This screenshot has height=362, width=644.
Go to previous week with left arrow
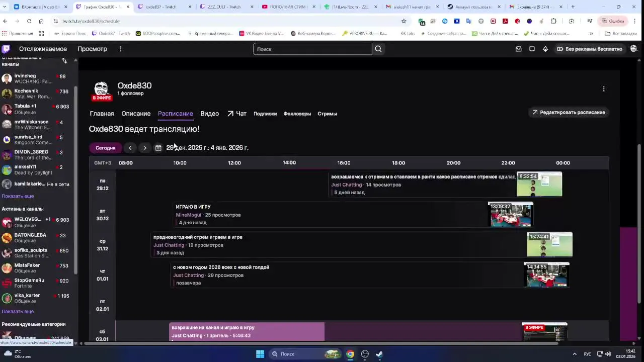pyautogui.click(x=130, y=148)
